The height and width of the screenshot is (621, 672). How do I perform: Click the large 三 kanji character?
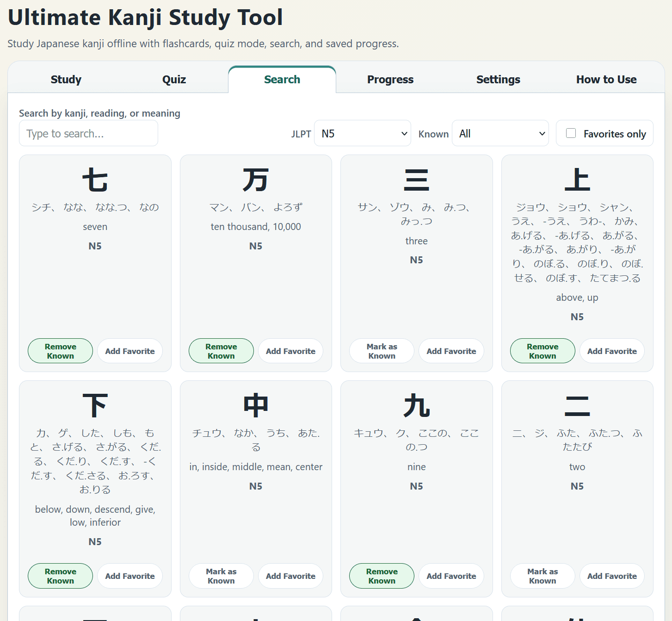[x=417, y=180]
